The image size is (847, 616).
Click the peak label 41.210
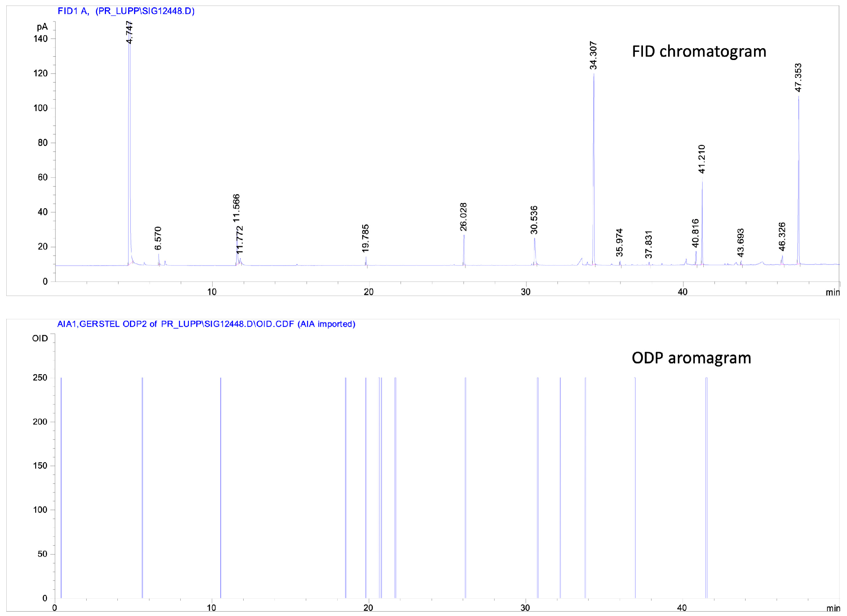click(x=702, y=159)
